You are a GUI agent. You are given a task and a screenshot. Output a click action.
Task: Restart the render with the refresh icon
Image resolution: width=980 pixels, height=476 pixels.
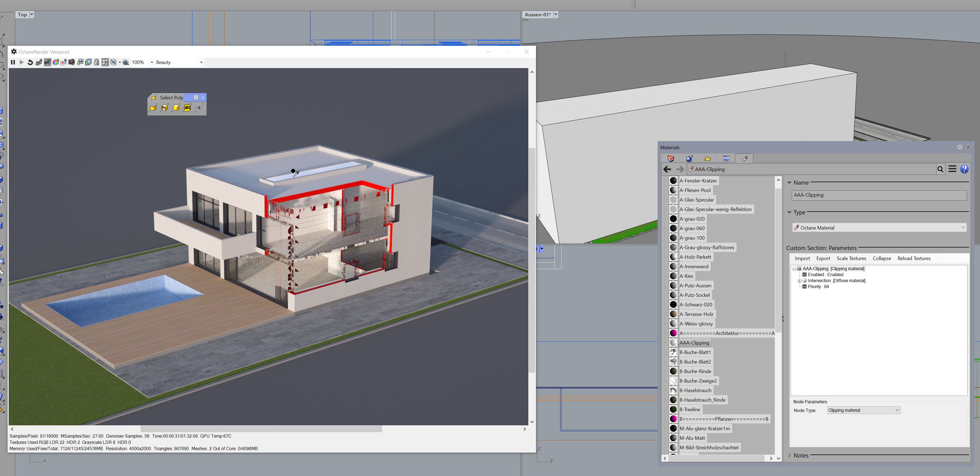(30, 62)
